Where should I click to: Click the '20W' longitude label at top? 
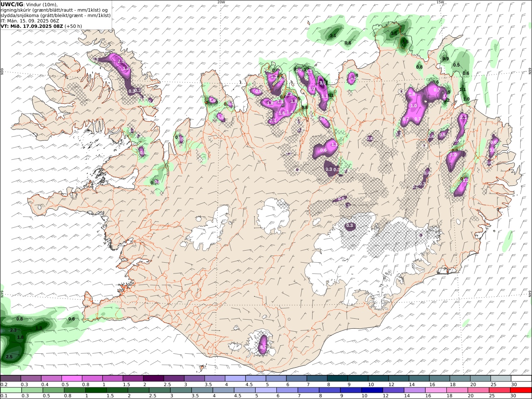[x=221, y=2]
